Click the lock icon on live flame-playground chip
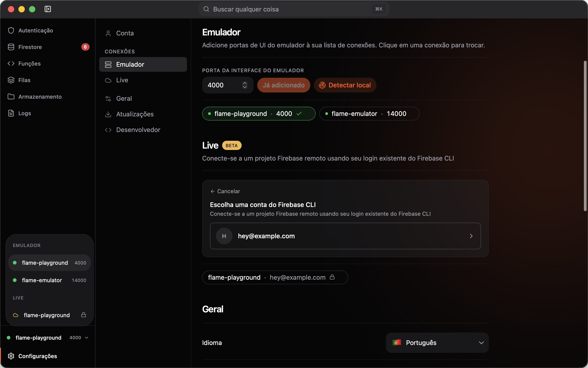Image resolution: width=588 pixels, height=368 pixels. [x=332, y=277]
